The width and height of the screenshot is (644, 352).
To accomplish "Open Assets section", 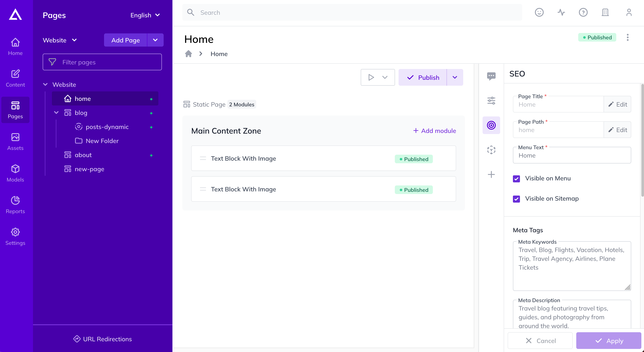I will (15, 142).
